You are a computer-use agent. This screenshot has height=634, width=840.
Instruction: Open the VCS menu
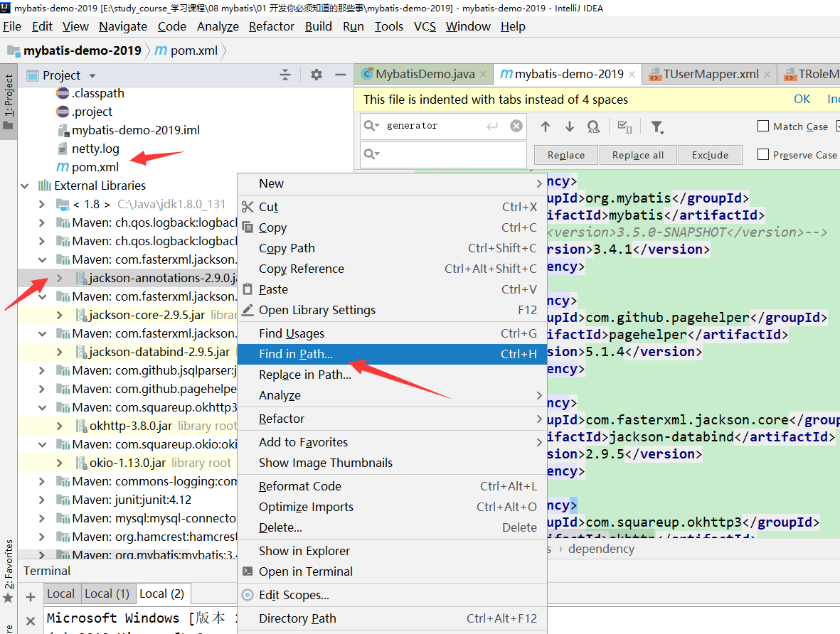425,27
